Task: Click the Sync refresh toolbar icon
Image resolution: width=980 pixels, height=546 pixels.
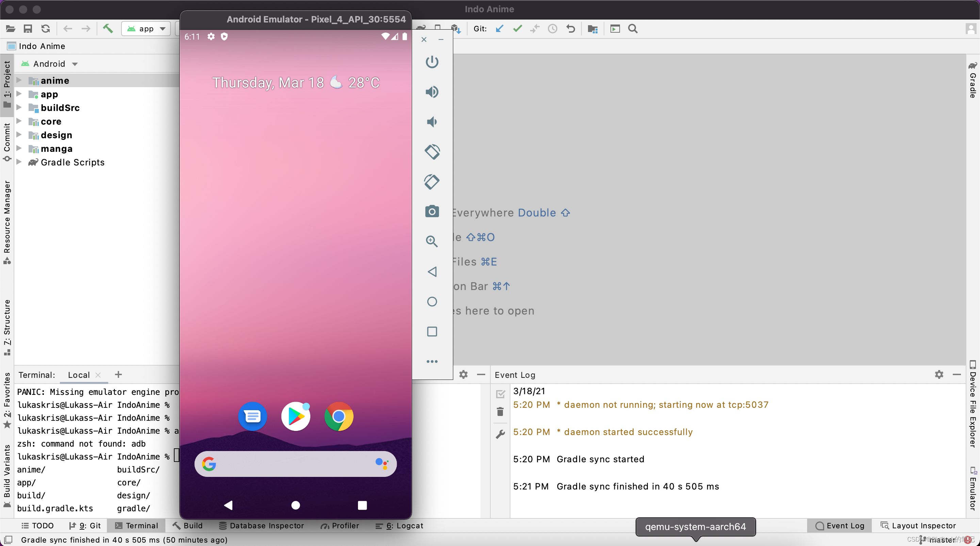Action: [x=46, y=29]
